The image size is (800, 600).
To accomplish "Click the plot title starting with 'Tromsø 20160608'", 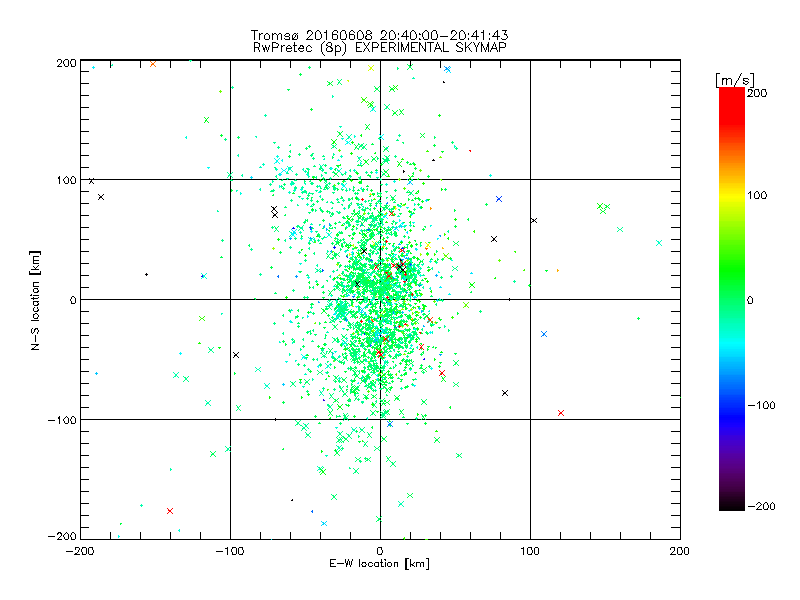I will 379,35.
